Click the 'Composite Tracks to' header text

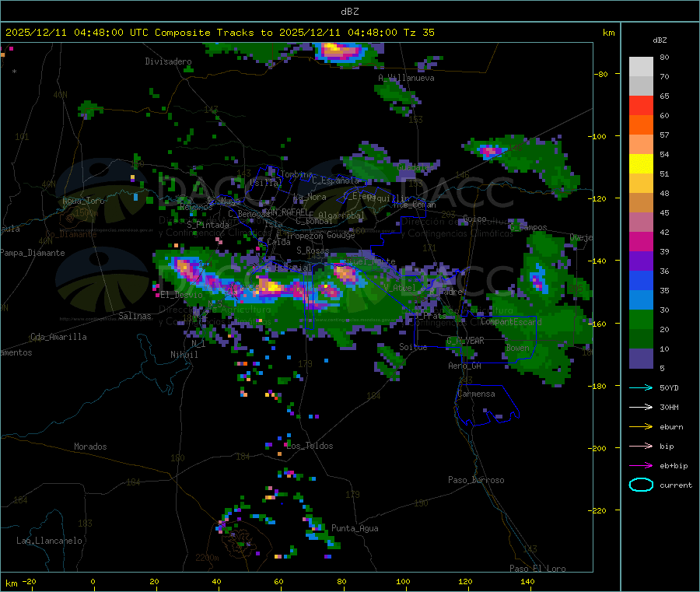point(213,33)
